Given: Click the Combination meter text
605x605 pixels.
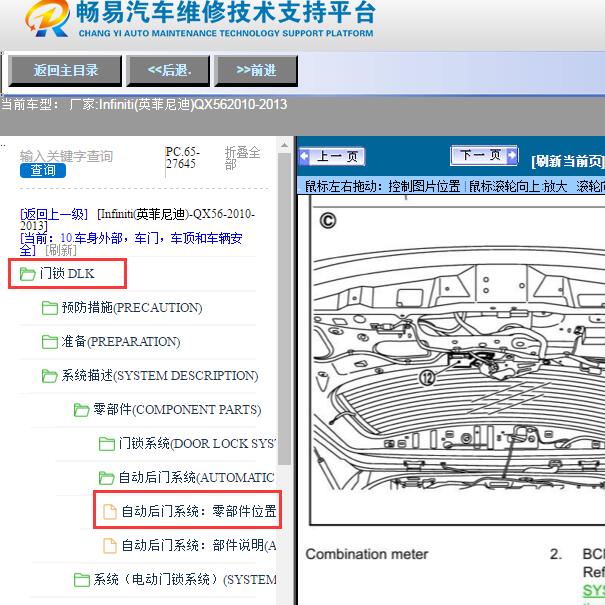Looking at the screenshot, I should click(x=367, y=554).
